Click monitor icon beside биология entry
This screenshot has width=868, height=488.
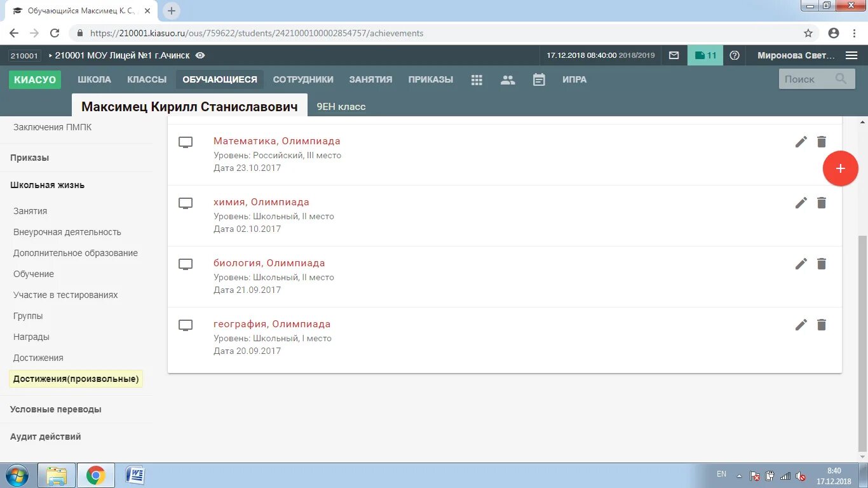pos(185,264)
